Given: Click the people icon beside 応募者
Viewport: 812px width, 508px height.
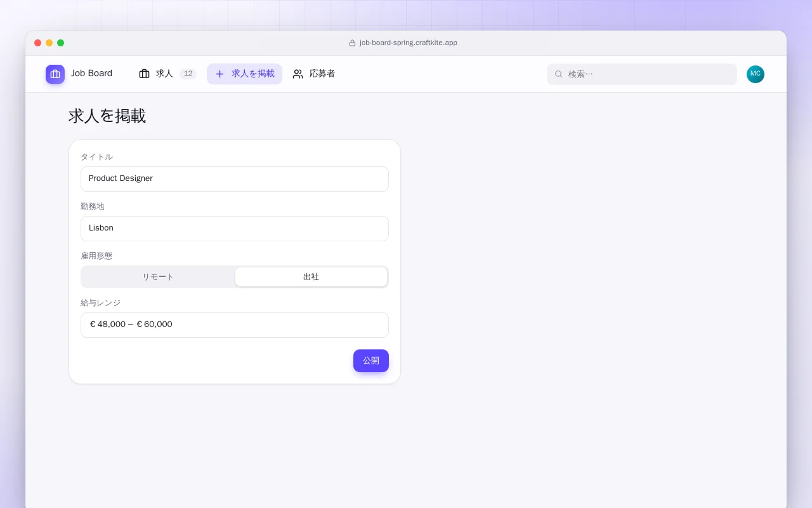Looking at the screenshot, I should [x=298, y=74].
